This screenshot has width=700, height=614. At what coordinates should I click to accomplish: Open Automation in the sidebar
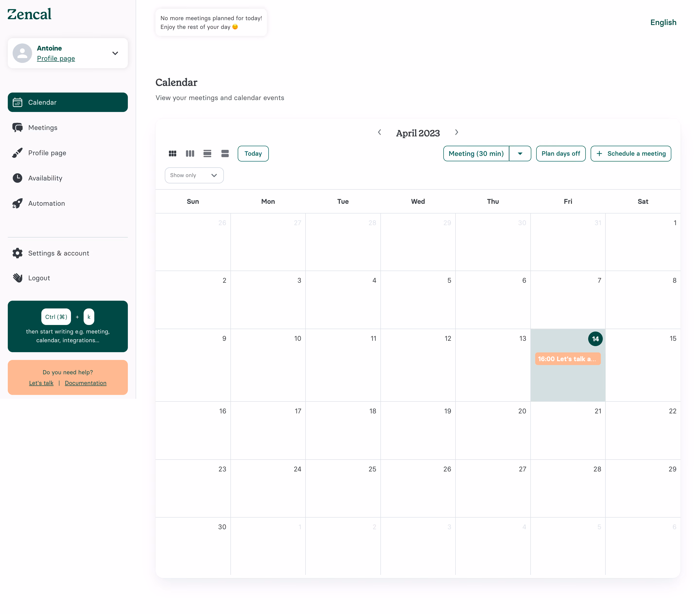pyautogui.click(x=68, y=203)
